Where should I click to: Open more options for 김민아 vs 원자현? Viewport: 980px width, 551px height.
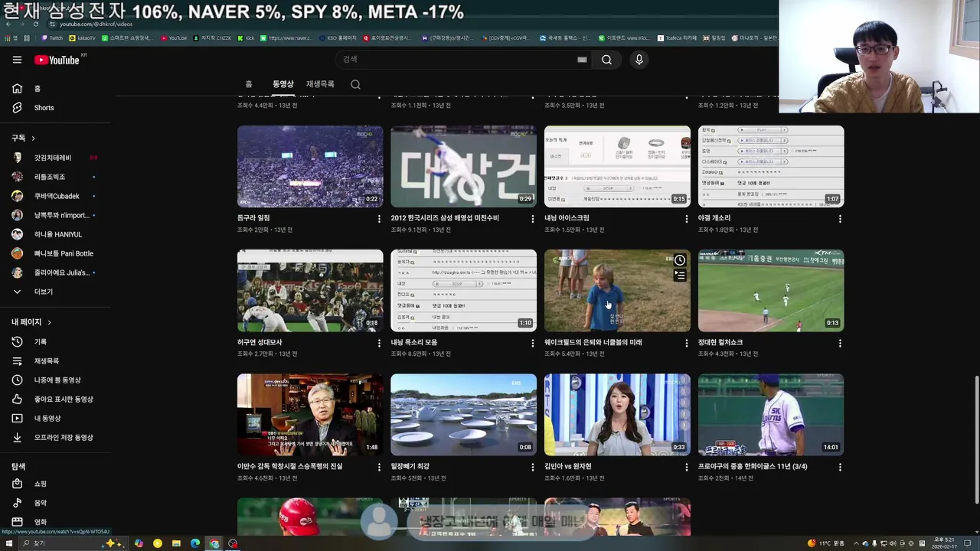click(686, 467)
